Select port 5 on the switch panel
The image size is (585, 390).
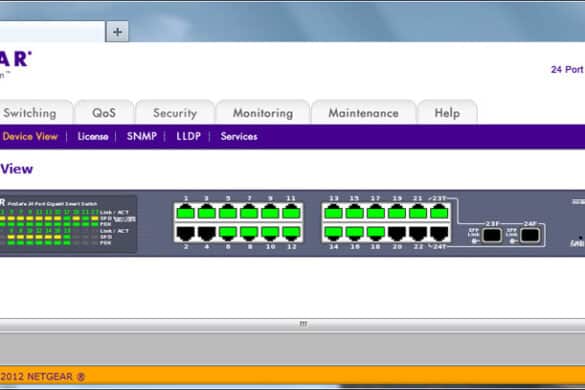(228, 212)
